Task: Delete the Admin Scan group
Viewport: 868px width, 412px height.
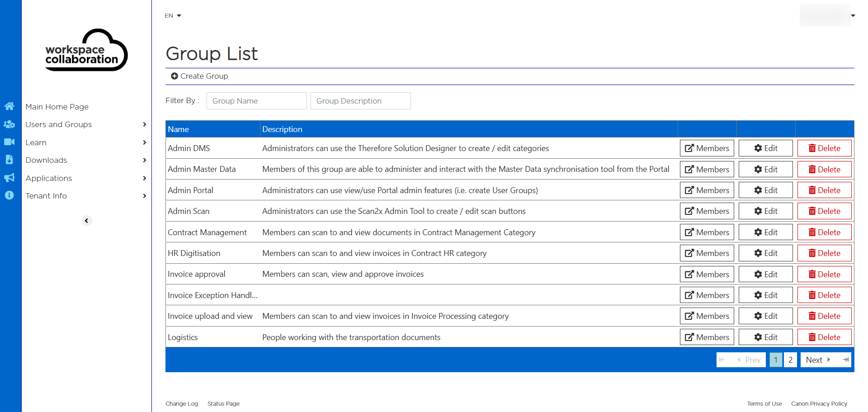Action: pos(824,211)
